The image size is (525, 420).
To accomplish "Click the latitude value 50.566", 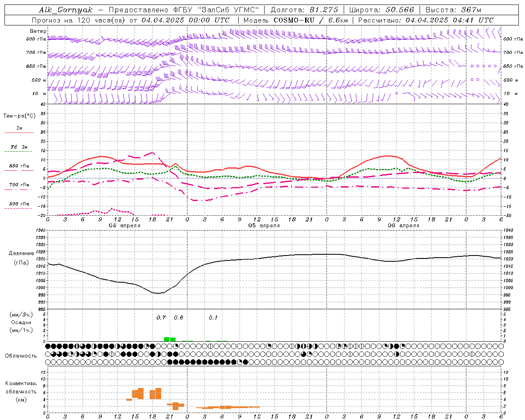I will point(400,10).
